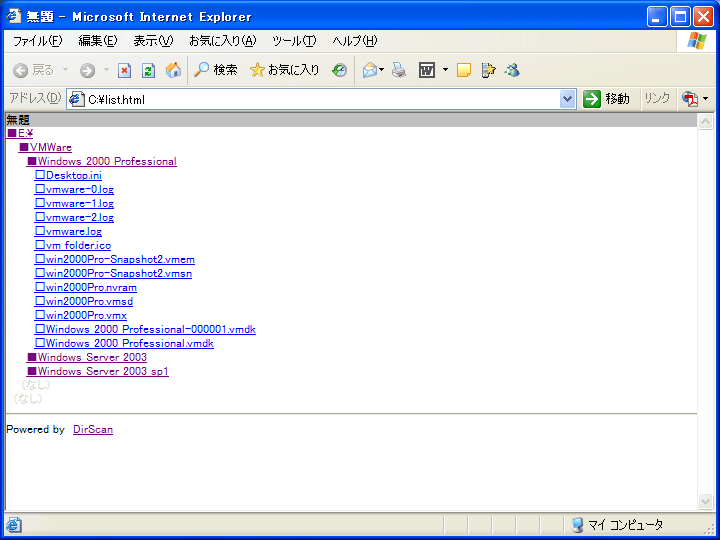This screenshot has width=720, height=540.
Task: Click the IE page icon in status bar
Action: [x=13, y=524]
